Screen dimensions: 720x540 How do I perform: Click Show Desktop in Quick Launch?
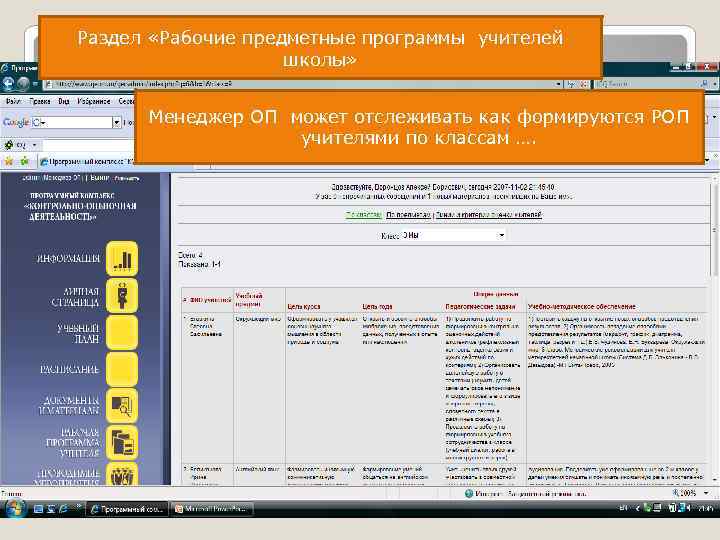click(39, 509)
